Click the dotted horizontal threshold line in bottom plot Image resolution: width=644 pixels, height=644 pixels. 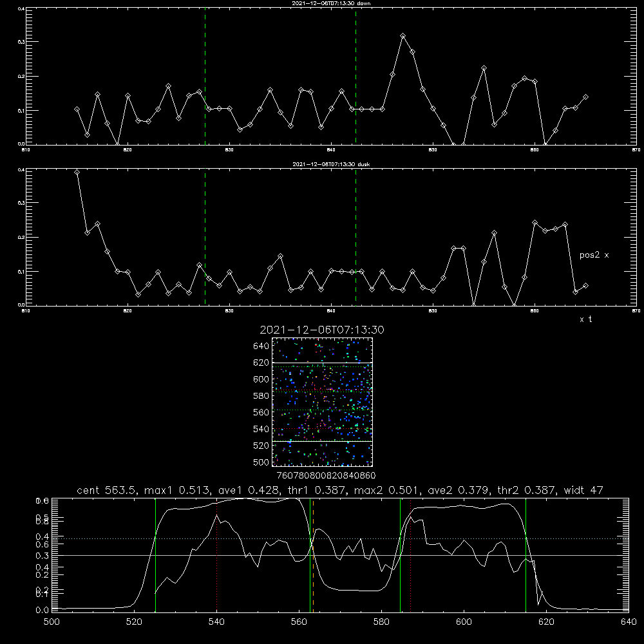[x=340, y=538]
